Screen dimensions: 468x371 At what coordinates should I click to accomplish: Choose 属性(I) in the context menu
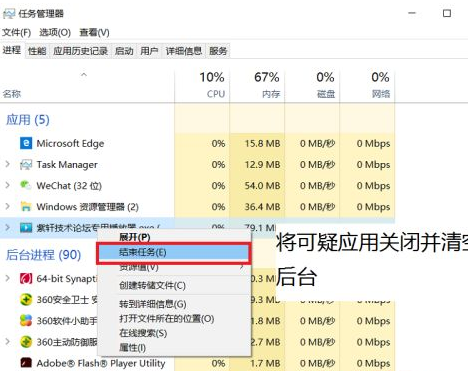click(x=174, y=348)
